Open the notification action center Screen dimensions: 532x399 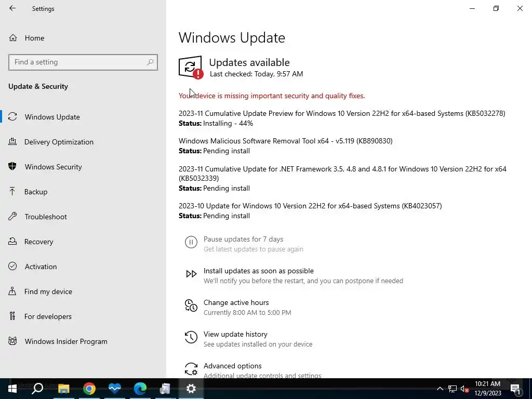click(x=516, y=389)
